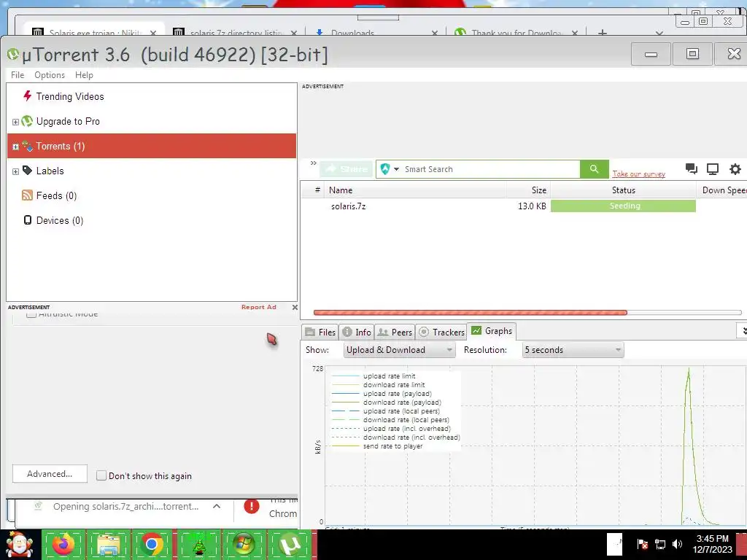The image size is (747, 560).
Task: Click the chat bubbles icon
Action: coord(692,168)
